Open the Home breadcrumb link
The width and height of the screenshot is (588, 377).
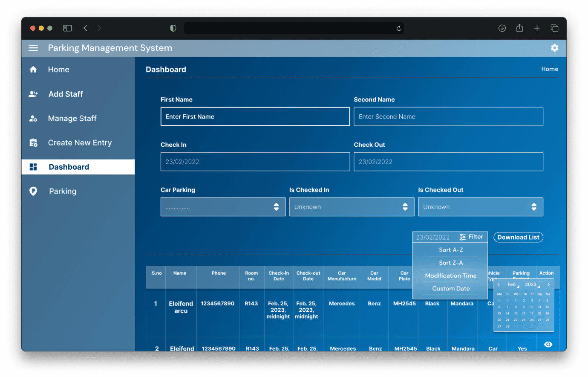(x=550, y=69)
